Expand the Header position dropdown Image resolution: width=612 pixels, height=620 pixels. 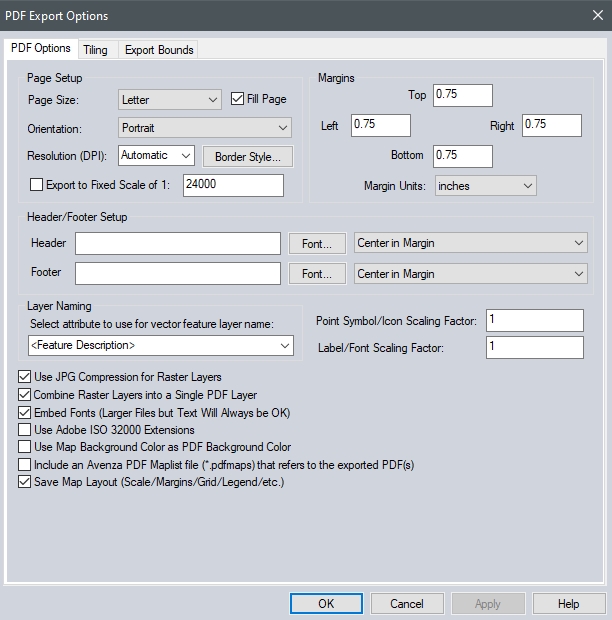471,243
